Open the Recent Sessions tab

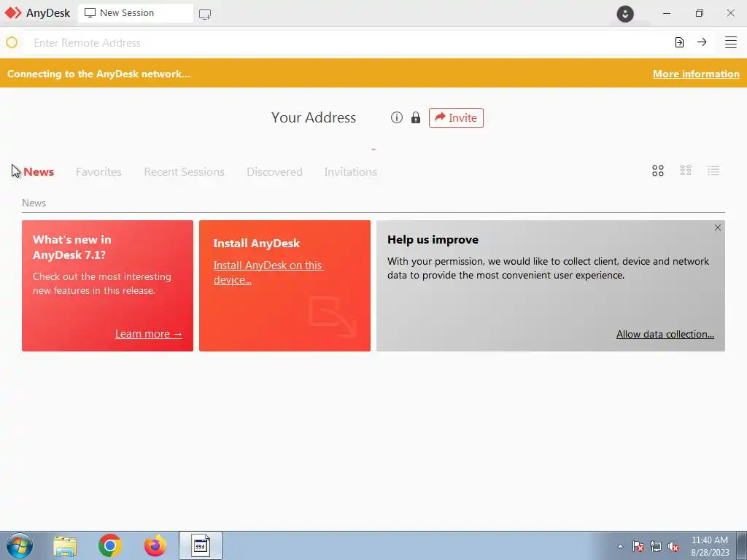[x=184, y=172]
